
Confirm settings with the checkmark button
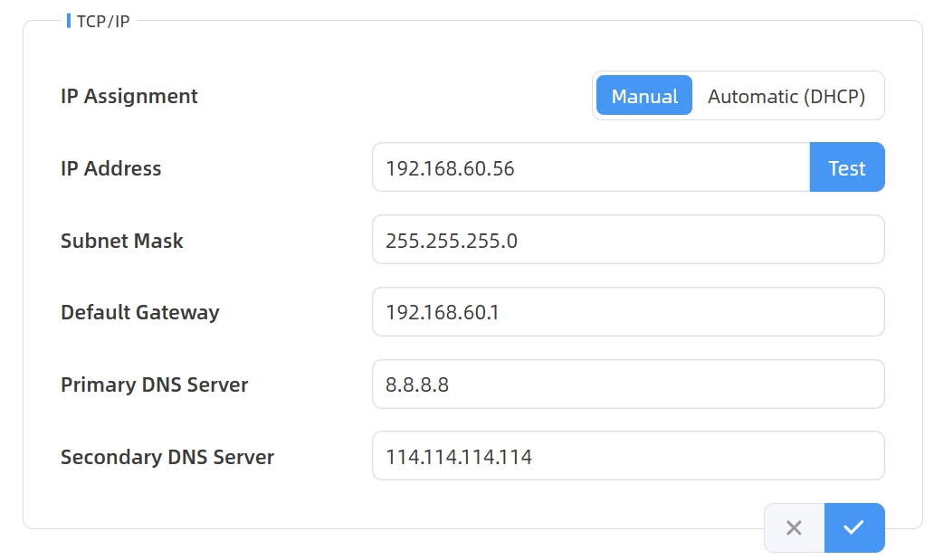click(853, 527)
